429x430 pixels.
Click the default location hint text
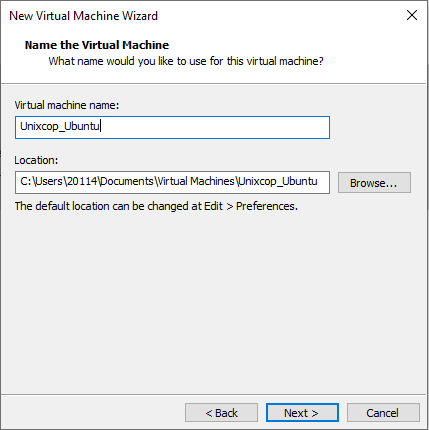click(x=156, y=206)
